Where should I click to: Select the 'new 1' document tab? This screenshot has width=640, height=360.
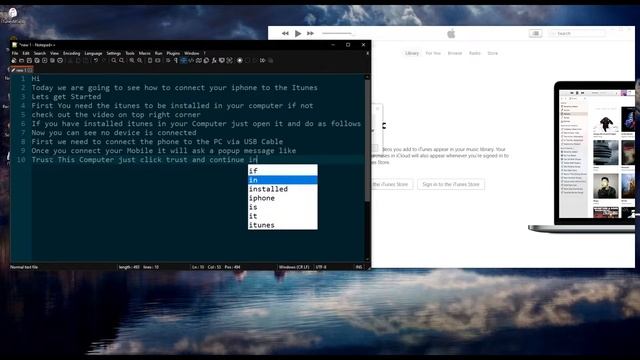click(x=22, y=70)
